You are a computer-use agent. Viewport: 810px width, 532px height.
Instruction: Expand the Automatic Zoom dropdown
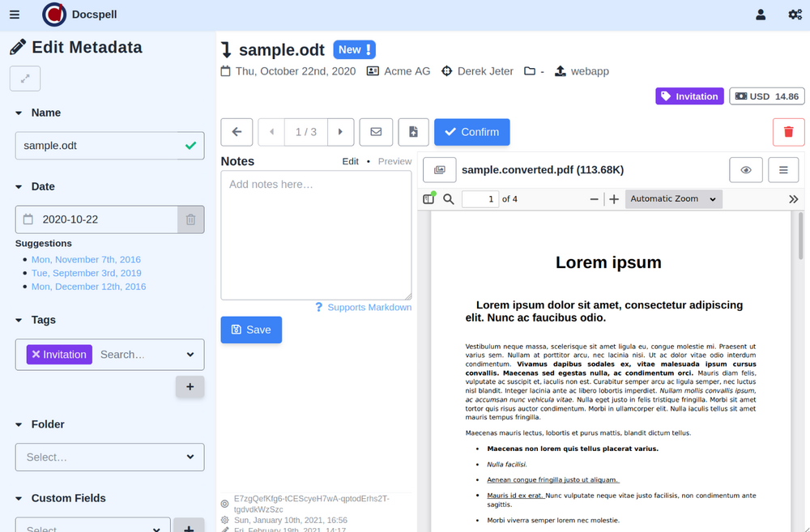(x=673, y=199)
